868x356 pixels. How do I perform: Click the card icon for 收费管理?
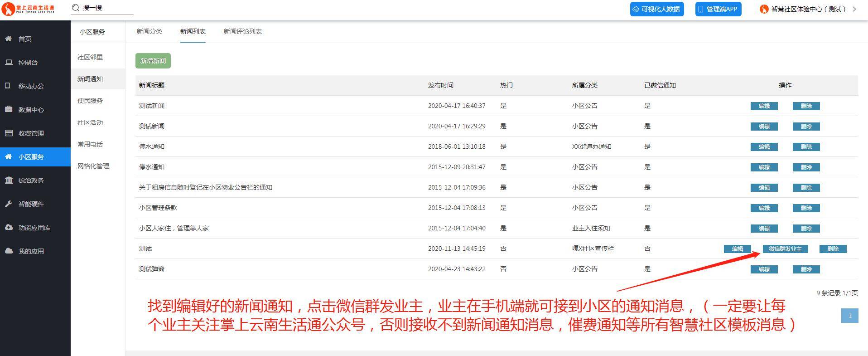pos(9,133)
